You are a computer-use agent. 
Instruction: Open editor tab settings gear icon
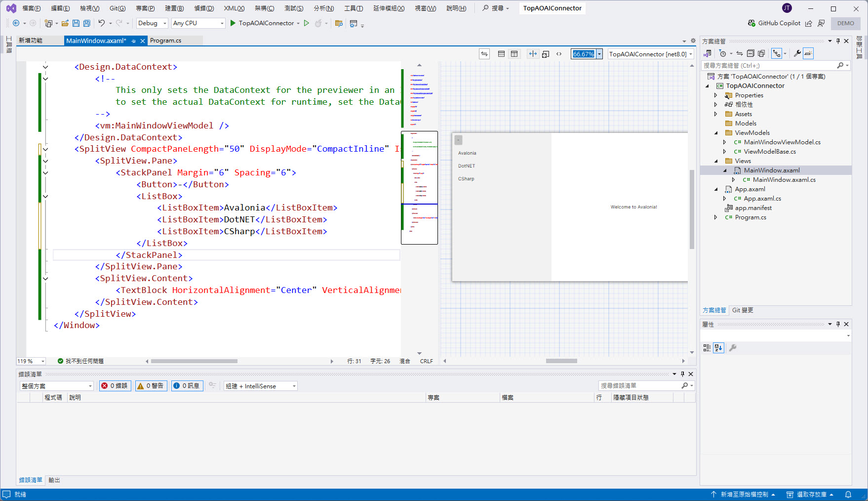(693, 41)
